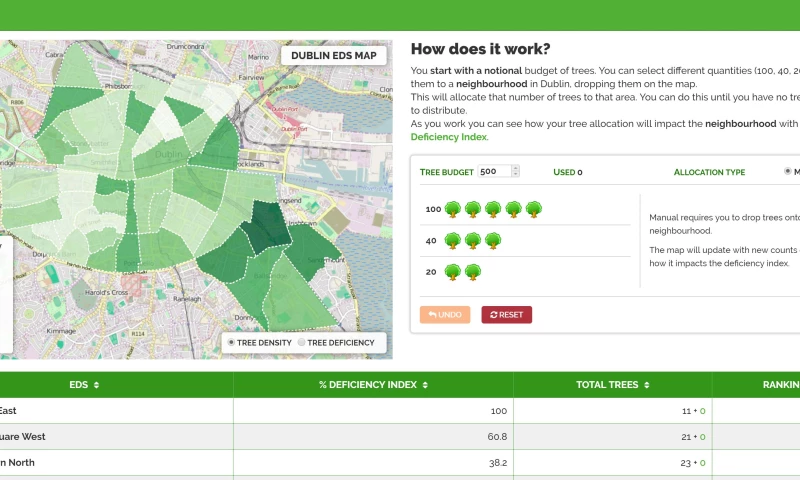800x480 pixels.
Task: Click the 60.8 deficiency index cell
Action: (x=373, y=437)
